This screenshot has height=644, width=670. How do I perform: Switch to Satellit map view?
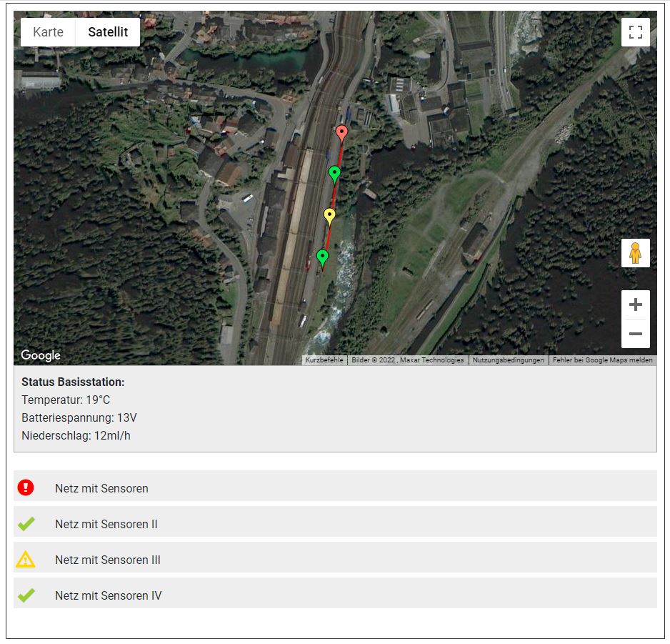[108, 32]
